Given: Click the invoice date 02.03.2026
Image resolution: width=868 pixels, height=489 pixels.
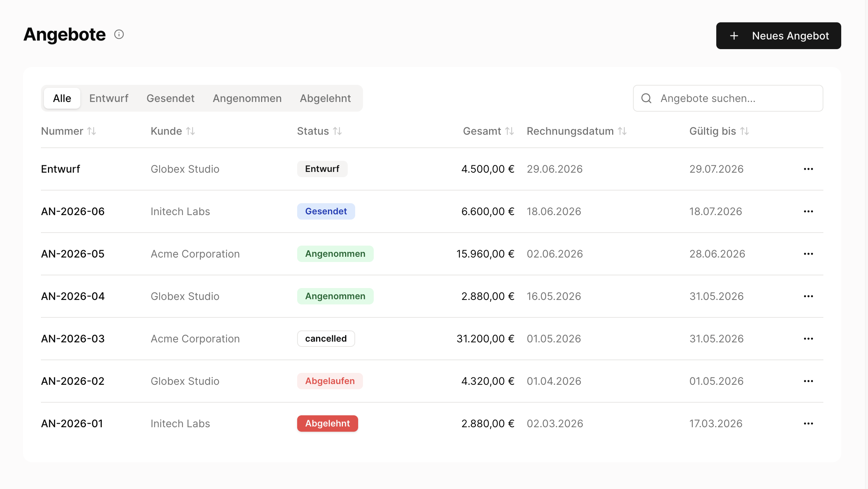Looking at the screenshot, I should tap(555, 424).
